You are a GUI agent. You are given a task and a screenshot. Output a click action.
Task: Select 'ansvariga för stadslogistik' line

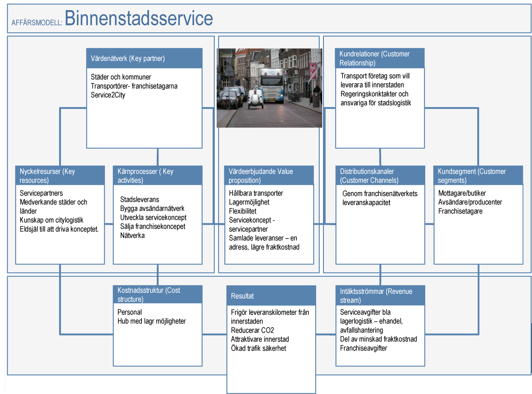pos(376,103)
